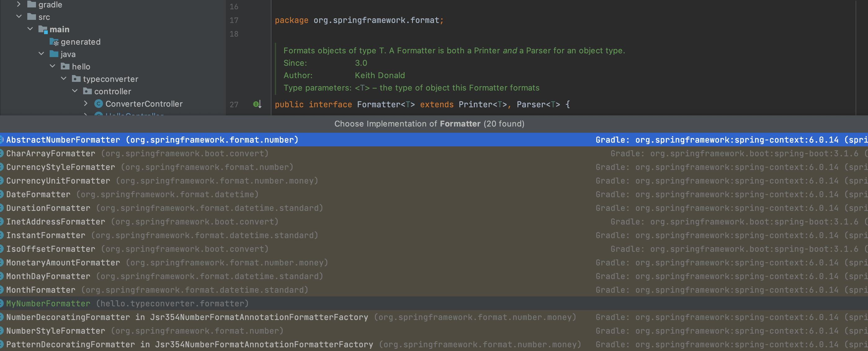The width and height of the screenshot is (868, 351).
Task: Click the typeconverter package icon
Action: coord(76,79)
